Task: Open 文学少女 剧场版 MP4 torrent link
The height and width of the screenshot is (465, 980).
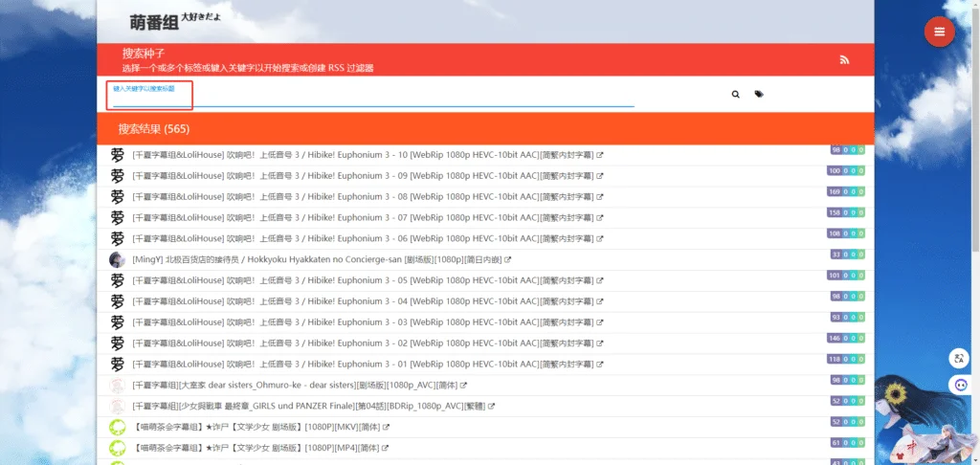Action: point(256,448)
